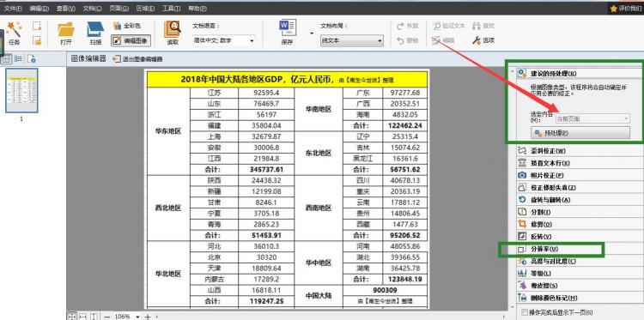
Task: Open 选项 wrench settings
Action: [483, 40]
